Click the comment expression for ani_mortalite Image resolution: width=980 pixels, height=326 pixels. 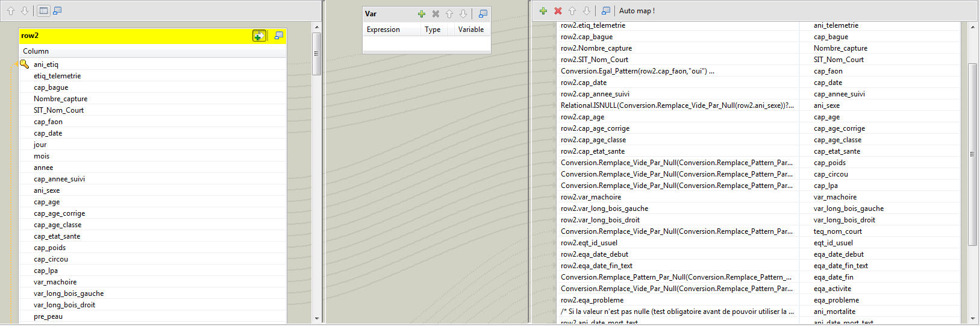click(x=678, y=312)
